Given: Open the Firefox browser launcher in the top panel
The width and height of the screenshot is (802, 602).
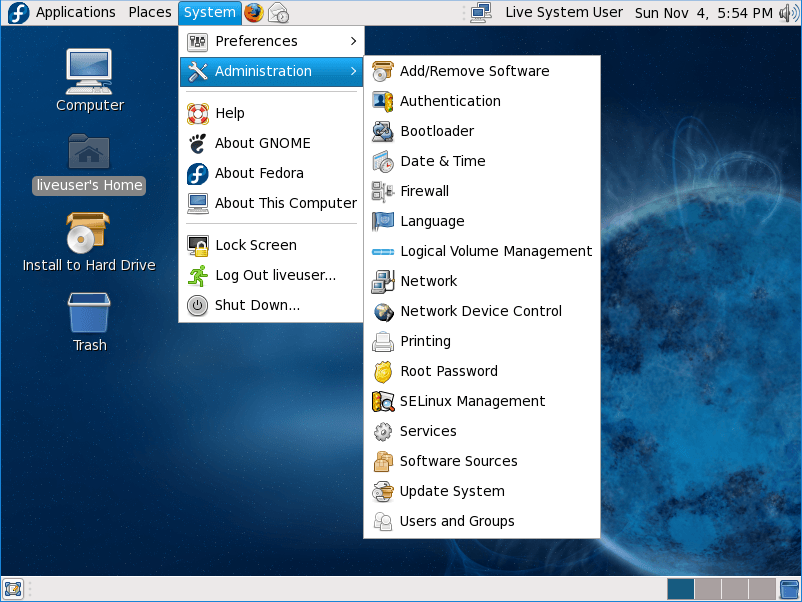Looking at the screenshot, I should 254,13.
